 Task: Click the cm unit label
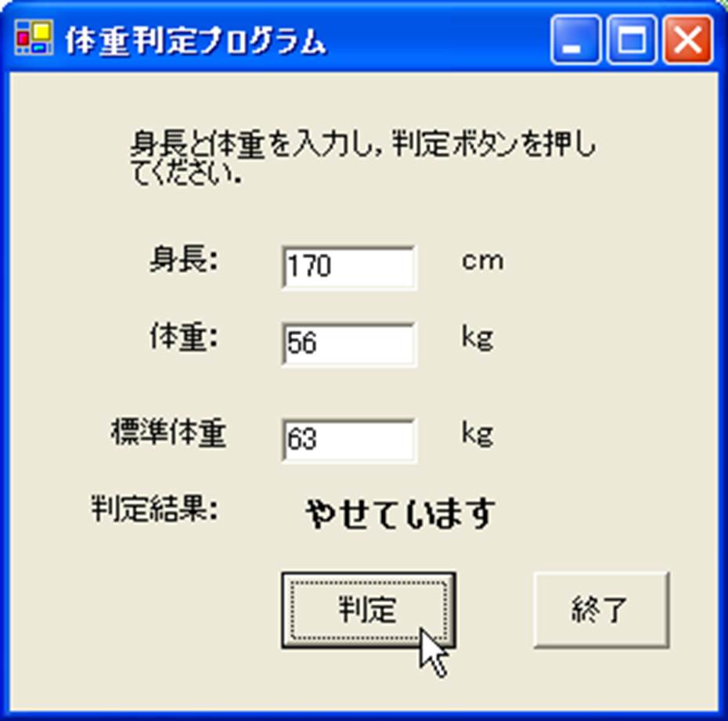pyautogui.click(x=482, y=261)
